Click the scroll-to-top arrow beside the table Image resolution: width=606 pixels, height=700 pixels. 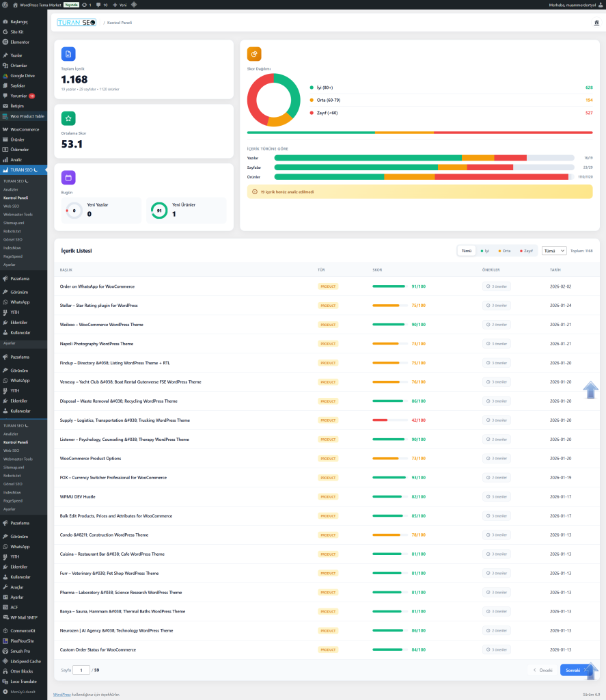590,390
